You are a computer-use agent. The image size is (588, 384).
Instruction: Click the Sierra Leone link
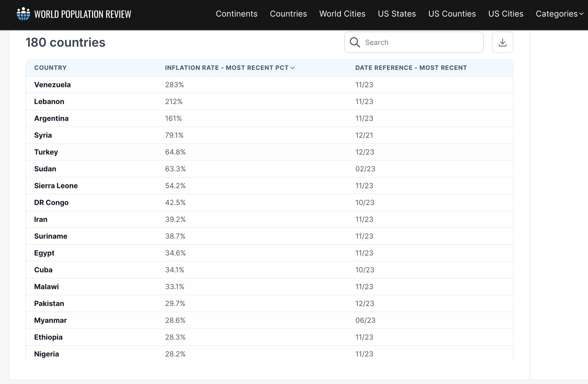coord(56,186)
